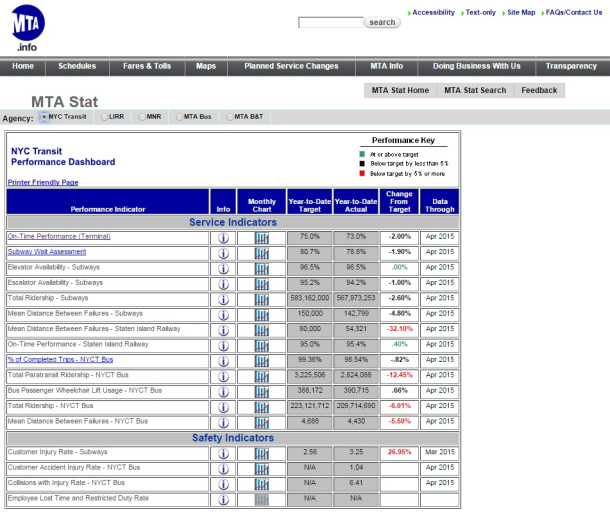Open info icon for Employee Lost Time Rate
The image size is (610, 512).
pos(223,500)
